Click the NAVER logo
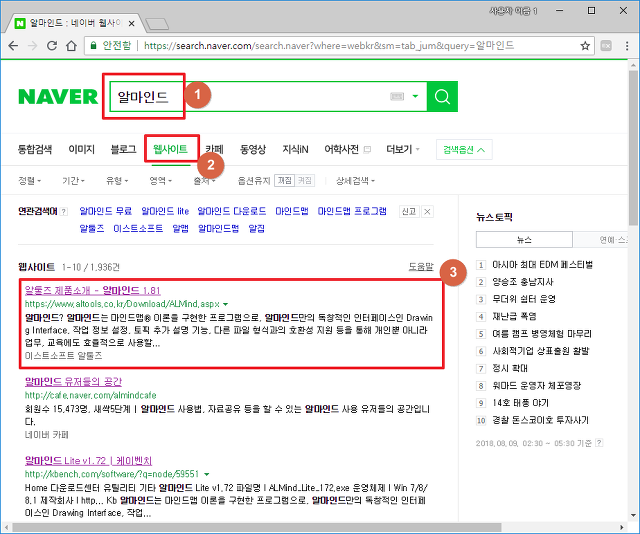640x534 pixels. (x=58, y=97)
